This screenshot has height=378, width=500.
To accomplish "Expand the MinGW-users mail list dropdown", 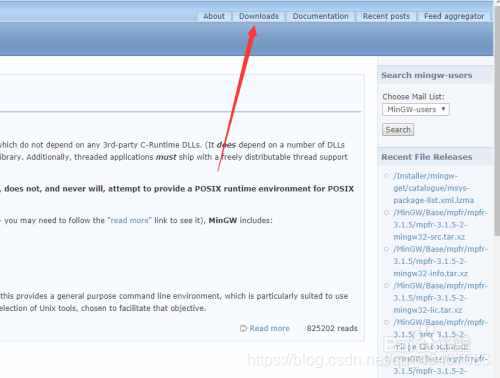I will (x=416, y=109).
